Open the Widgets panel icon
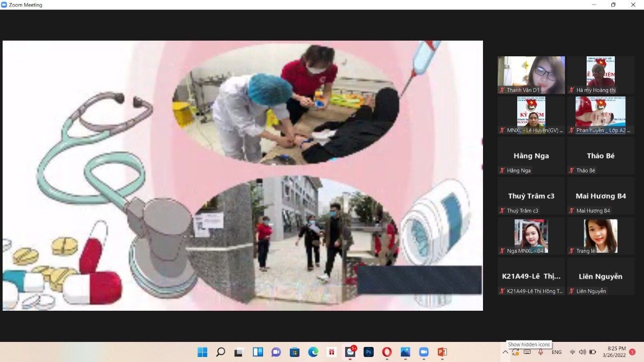Screen dimensions: 644x362 coord(258,352)
